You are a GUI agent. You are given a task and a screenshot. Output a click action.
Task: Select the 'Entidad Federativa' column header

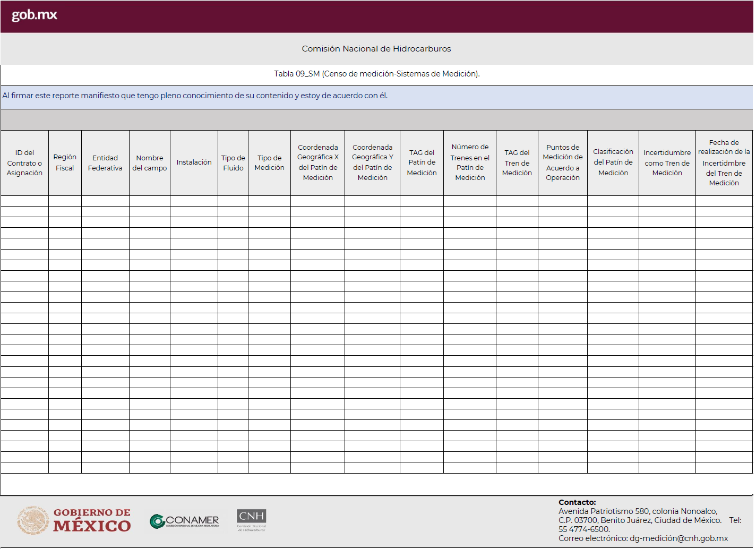[105, 162]
